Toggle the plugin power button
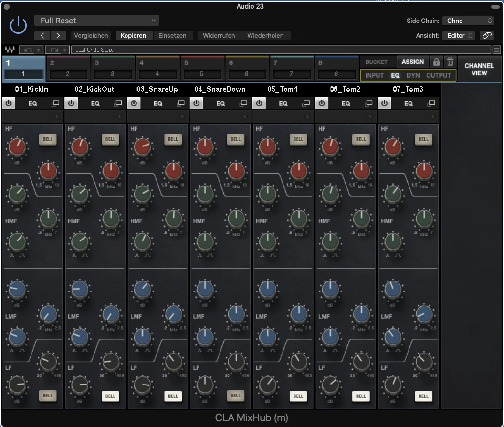Screen dimensions: 504x427 (18, 25)
